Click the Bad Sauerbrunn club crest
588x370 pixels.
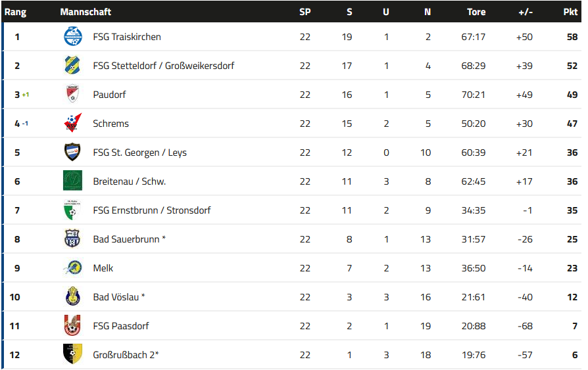tap(72, 239)
